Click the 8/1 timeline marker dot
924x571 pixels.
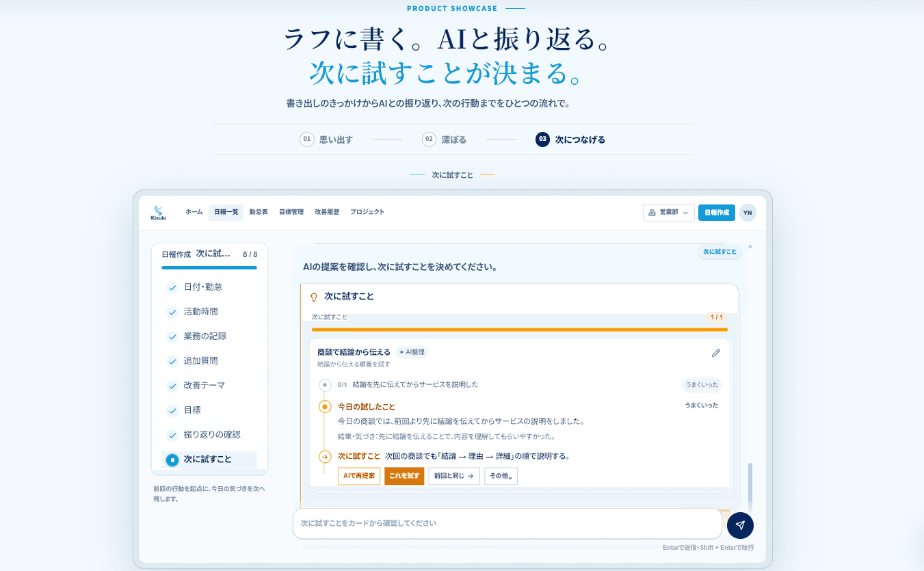[x=325, y=385]
